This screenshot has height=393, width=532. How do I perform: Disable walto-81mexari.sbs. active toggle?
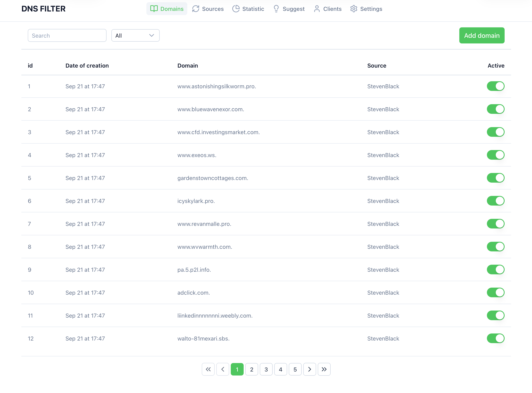tap(496, 338)
